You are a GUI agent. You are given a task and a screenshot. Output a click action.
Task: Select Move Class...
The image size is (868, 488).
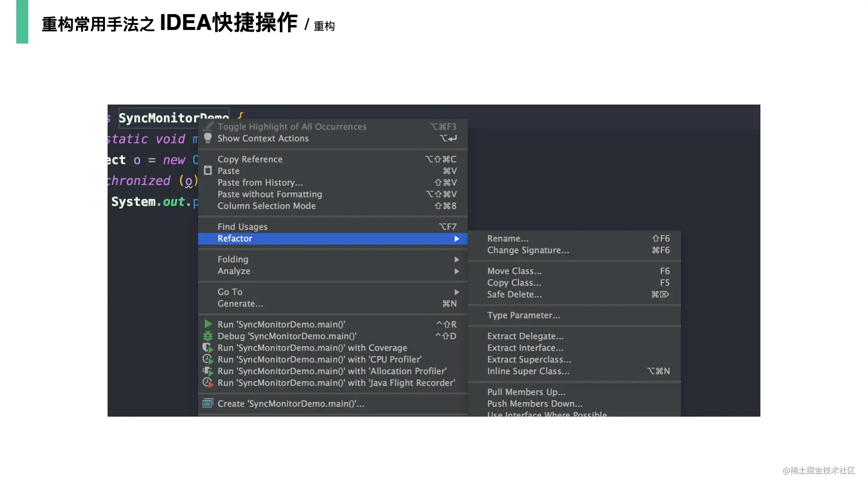click(x=574, y=271)
